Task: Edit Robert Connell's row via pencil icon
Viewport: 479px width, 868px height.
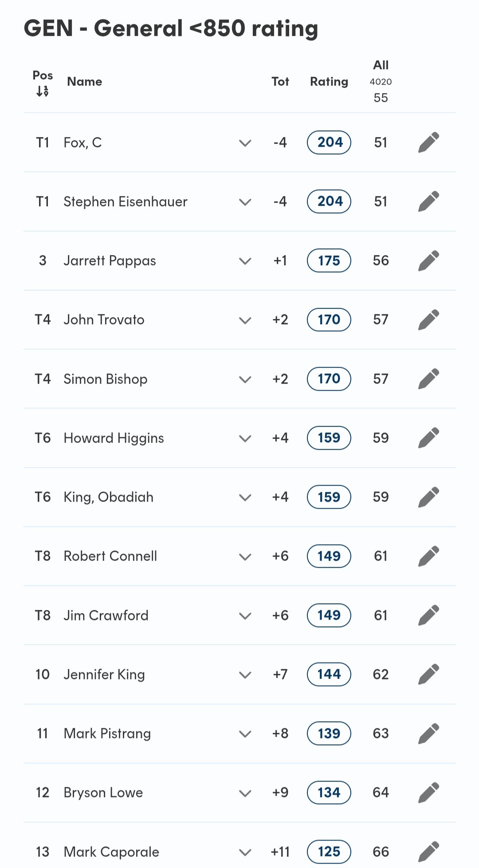Action: click(x=428, y=556)
